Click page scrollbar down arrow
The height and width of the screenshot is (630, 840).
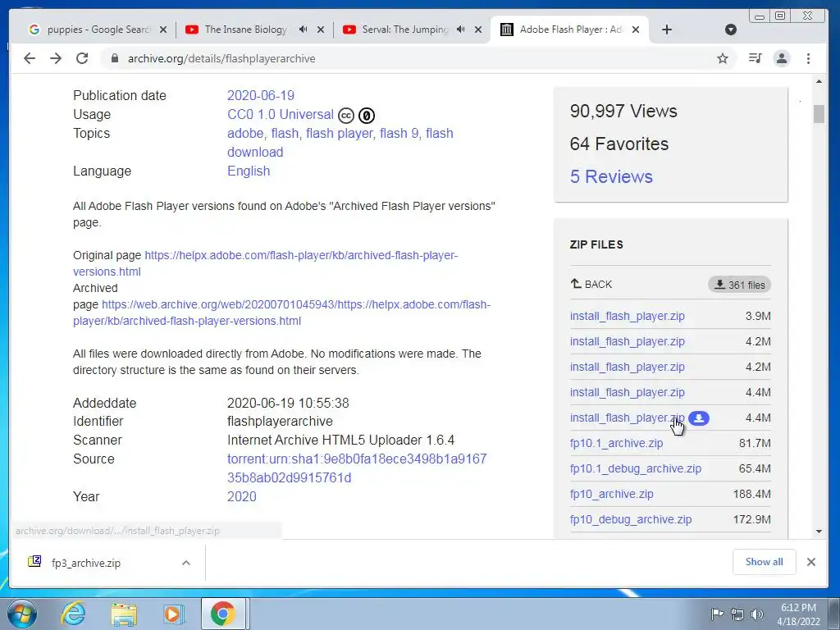(x=819, y=531)
